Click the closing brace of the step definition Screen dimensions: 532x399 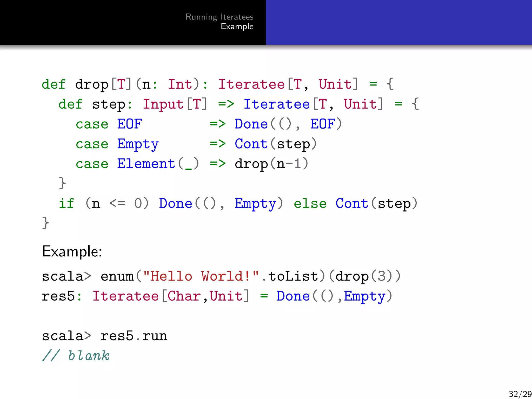(x=62, y=183)
